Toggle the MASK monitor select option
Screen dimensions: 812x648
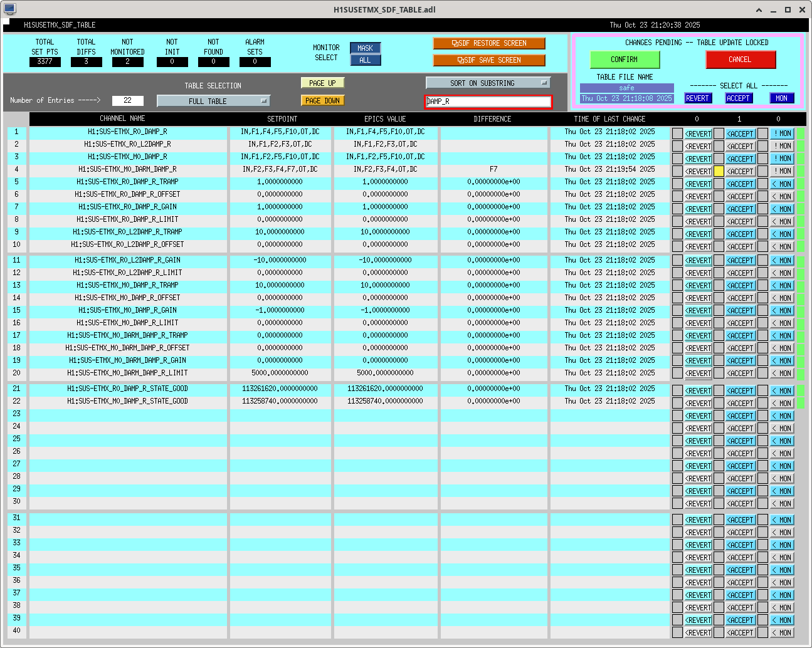[x=365, y=48]
